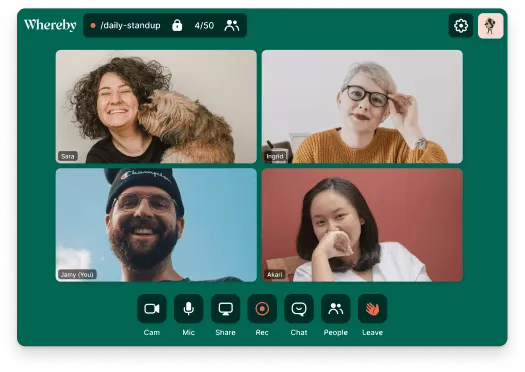
Task: Click the Whereby logo
Action: point(50,25)
